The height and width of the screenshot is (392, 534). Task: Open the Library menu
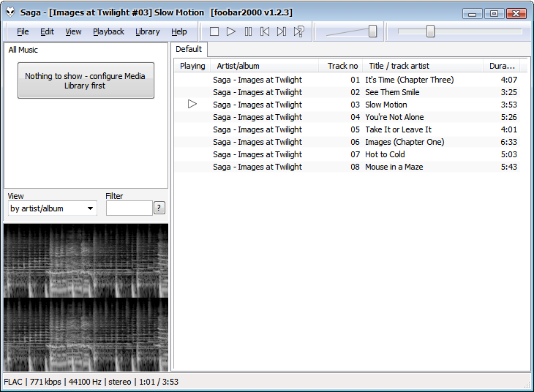(148, 31)
